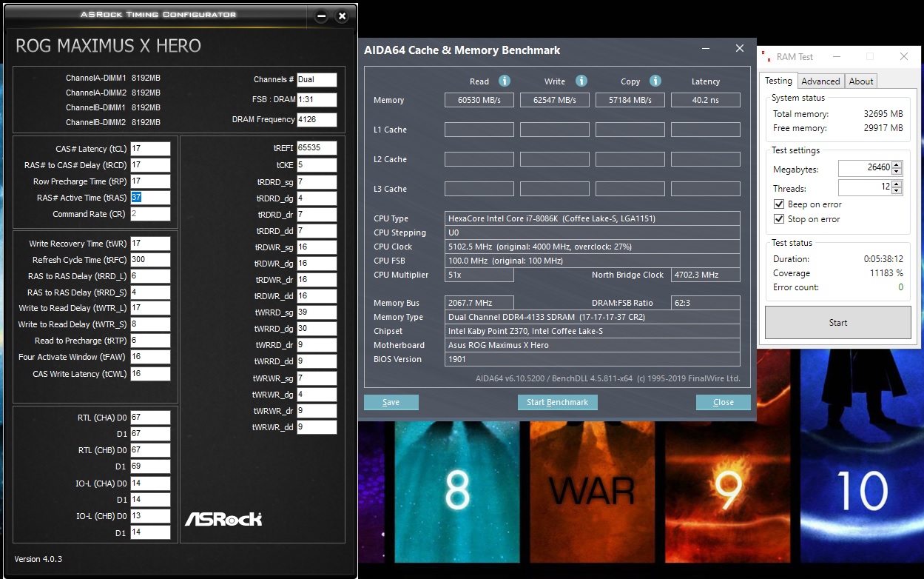Click the Row Precharge Time (tRP) field
This screenshot has width=924, height=579.
click(x=150, y=181)
